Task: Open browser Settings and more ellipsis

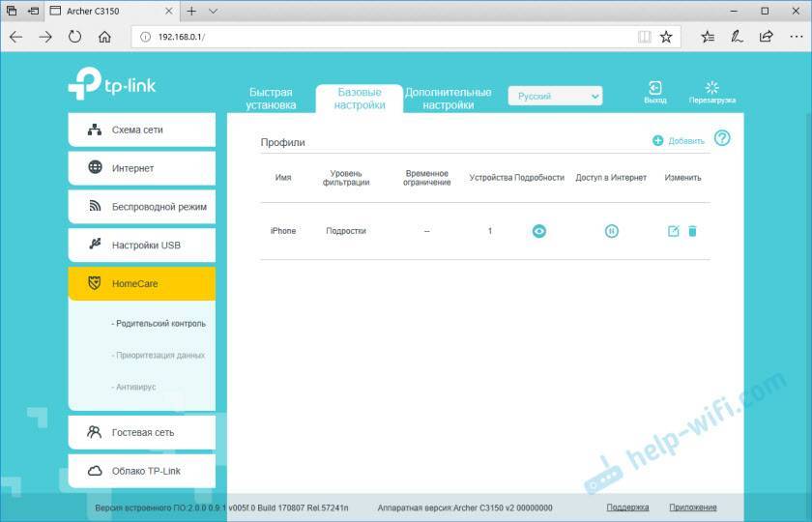Action: pos(797,37)
